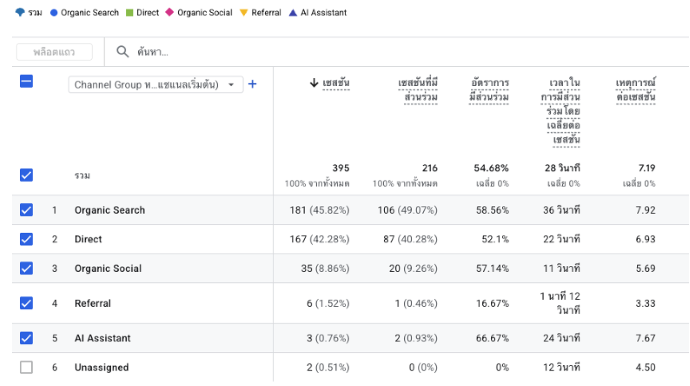Sort by อัตราการมีส่วนร่วม column header

[x=489, y=90]
